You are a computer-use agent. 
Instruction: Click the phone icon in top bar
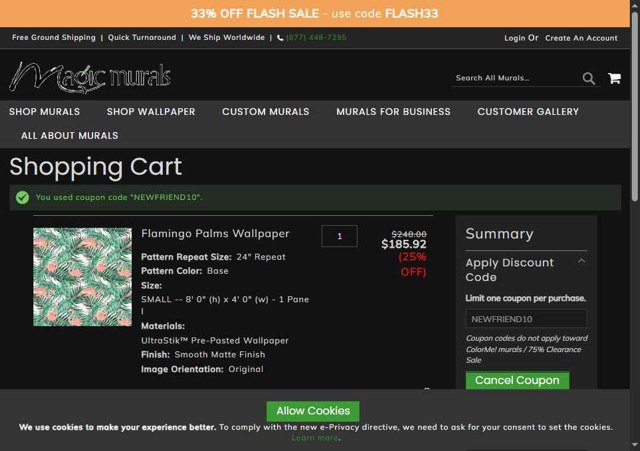(x=280, y=38)
